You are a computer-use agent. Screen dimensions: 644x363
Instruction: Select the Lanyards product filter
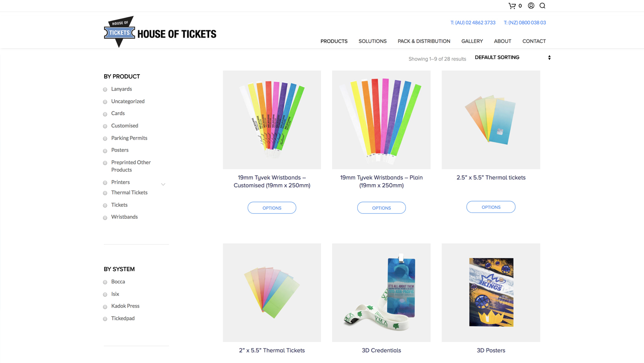[x=105, y=90]
